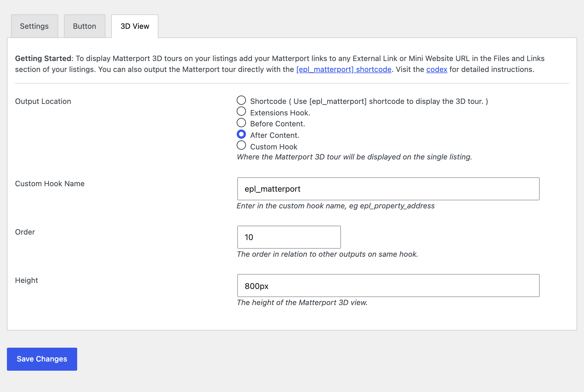The width and height of the screenshot is (584, 392).
Task: Click into the Order input box
Action: coord(289,237)
